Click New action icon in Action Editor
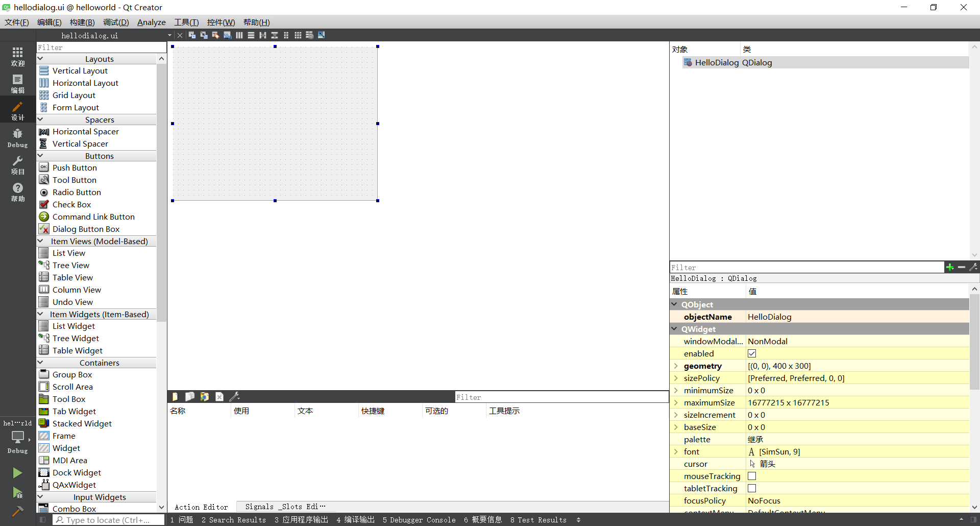The image size is (980, 526). (x=175, y=397)
